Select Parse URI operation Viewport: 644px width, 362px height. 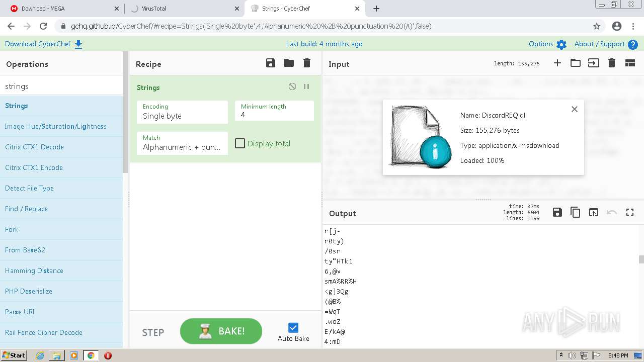click(x=61, y=312)
